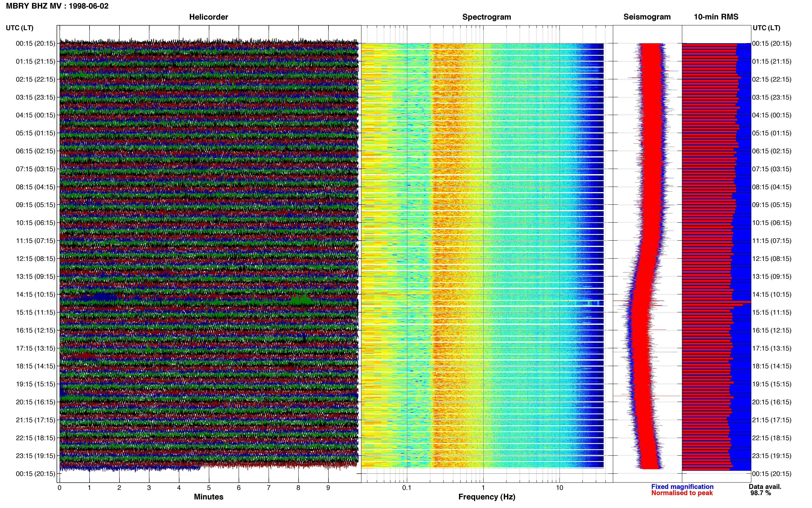Click the '10-min RMS' panel heading

(x=716, y=17)
